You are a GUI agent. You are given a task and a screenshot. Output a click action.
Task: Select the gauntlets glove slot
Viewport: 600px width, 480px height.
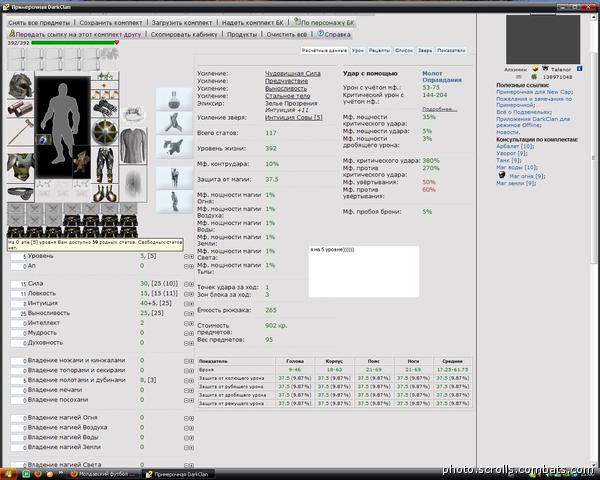105,109
